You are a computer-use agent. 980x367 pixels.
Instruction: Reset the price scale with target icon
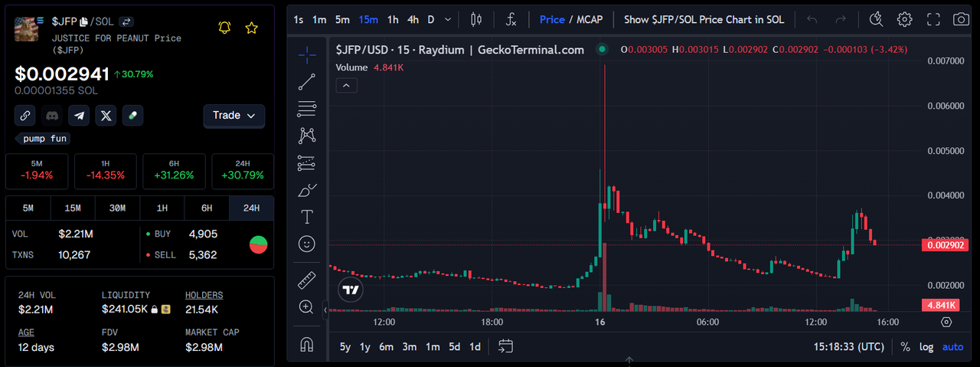946,323
